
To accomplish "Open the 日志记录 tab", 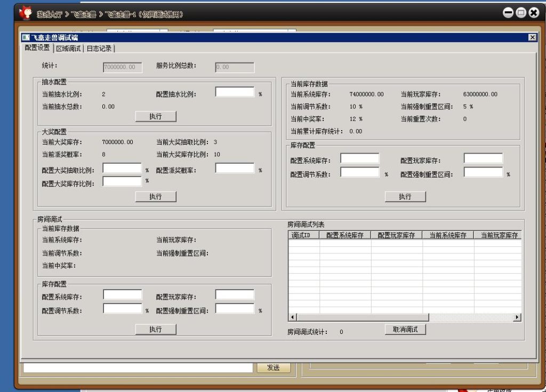I will [99, 49].
